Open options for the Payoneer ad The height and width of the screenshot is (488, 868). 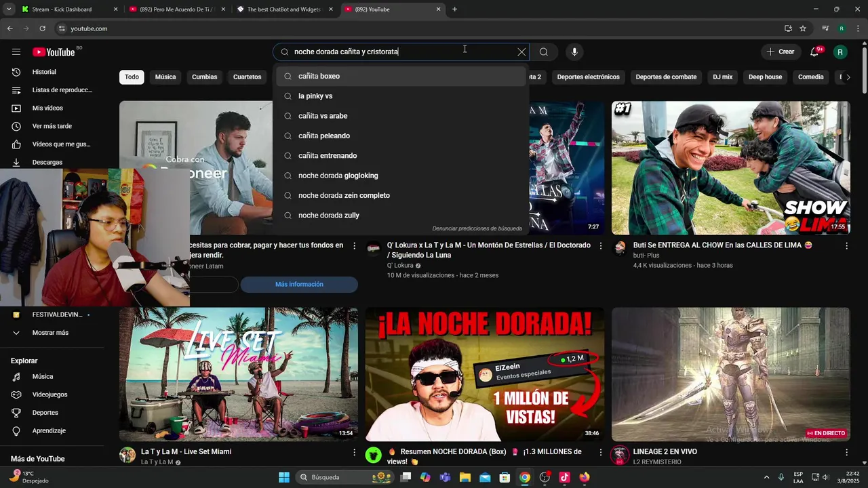pos(354,246)
